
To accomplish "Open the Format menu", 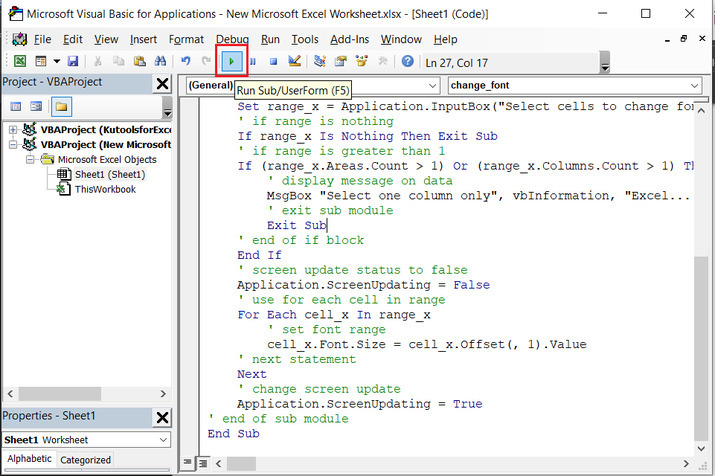I will pos(186,40).
